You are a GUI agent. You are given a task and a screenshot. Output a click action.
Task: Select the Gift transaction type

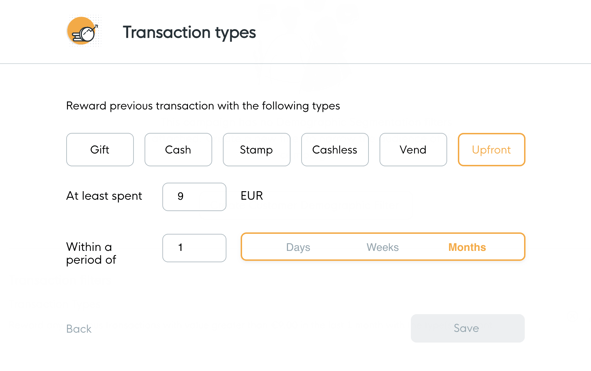(100, 150)
